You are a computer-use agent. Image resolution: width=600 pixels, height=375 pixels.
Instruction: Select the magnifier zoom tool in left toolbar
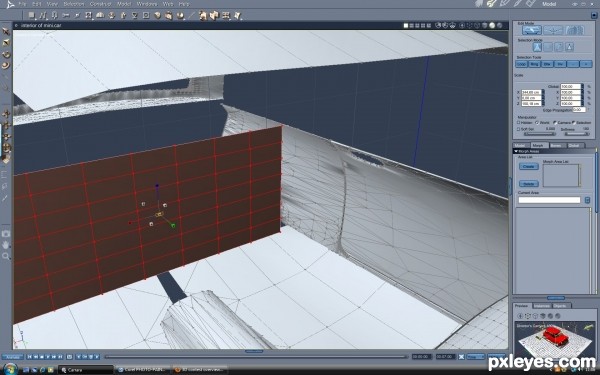click(6, 256)
